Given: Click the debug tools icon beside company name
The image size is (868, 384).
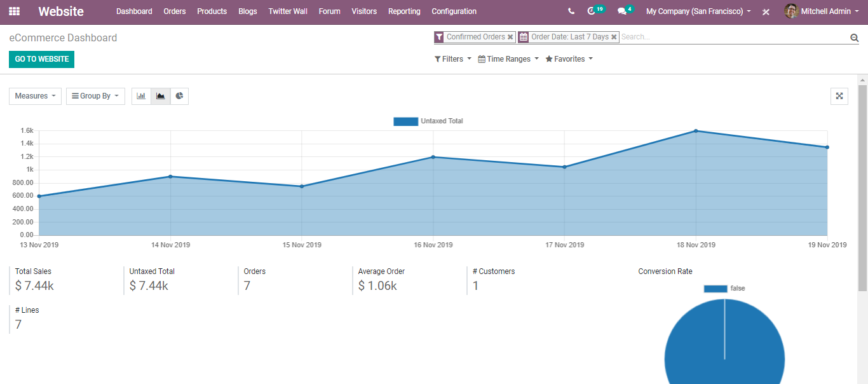Looking at the screenshot, I should (766, 11).
